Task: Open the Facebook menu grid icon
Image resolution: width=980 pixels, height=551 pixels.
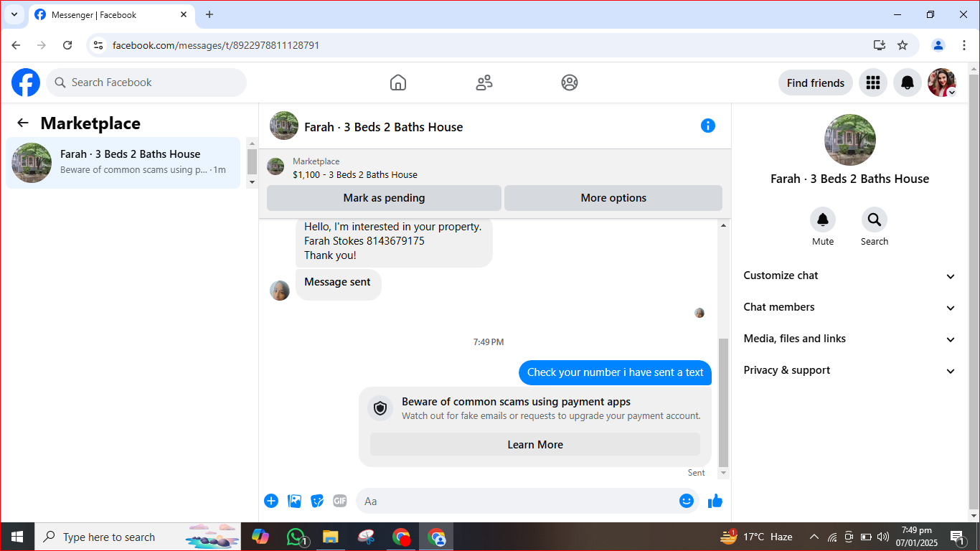Action: point(873,83)
